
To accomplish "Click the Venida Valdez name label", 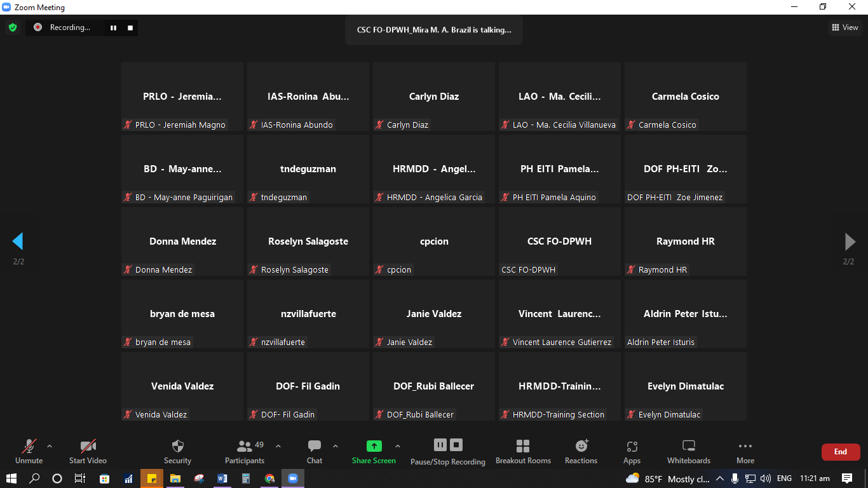I will coord(161,414).
